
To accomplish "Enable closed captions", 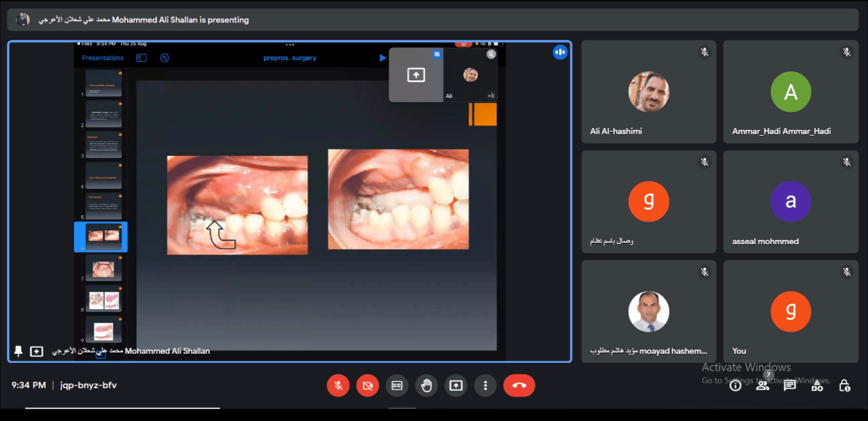I will 397,385.
